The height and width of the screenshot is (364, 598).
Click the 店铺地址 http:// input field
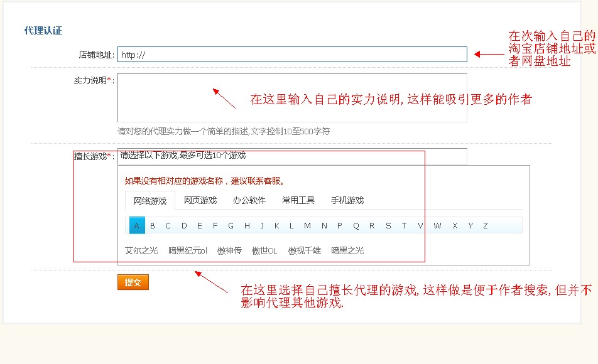[292, 55]
